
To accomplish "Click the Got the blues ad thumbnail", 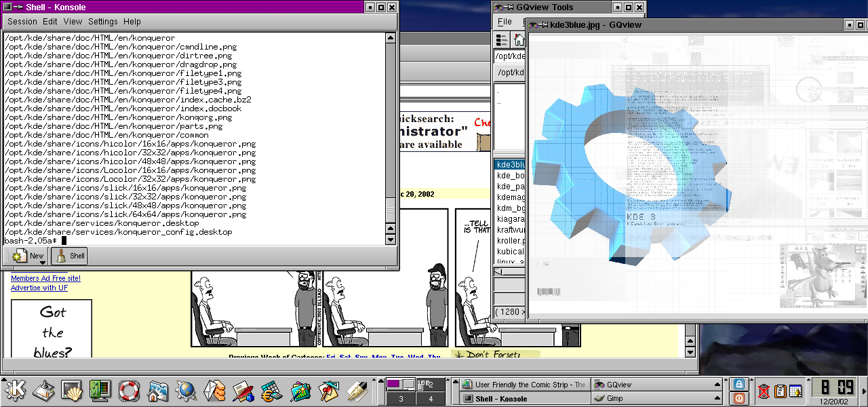I will click(52, 328).
